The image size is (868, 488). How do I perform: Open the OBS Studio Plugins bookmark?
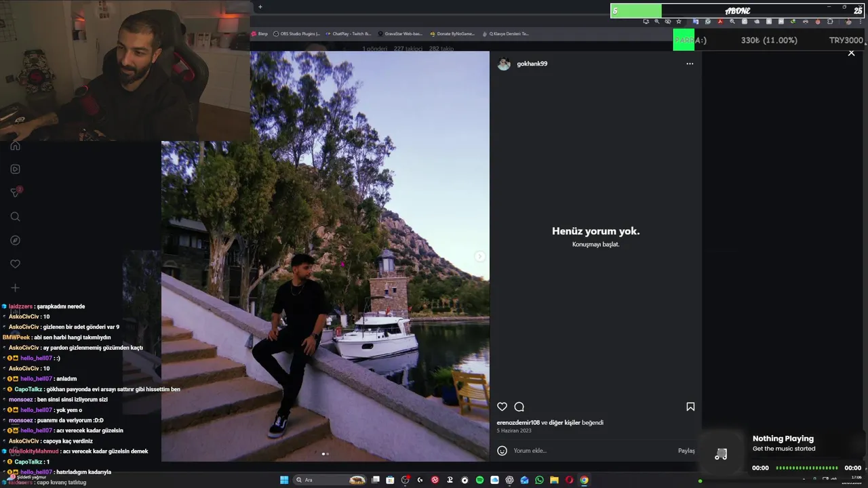click(296, 33)
